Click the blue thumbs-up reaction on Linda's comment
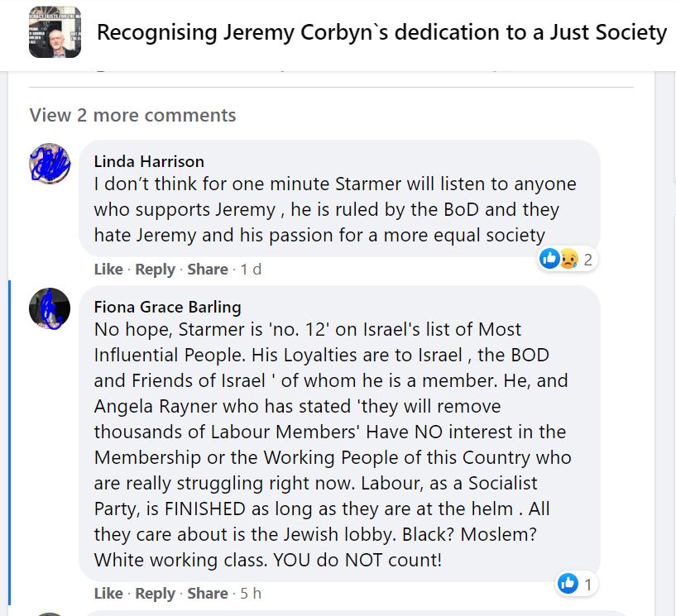This screenshot has height=616, width=676. (549, 260)
